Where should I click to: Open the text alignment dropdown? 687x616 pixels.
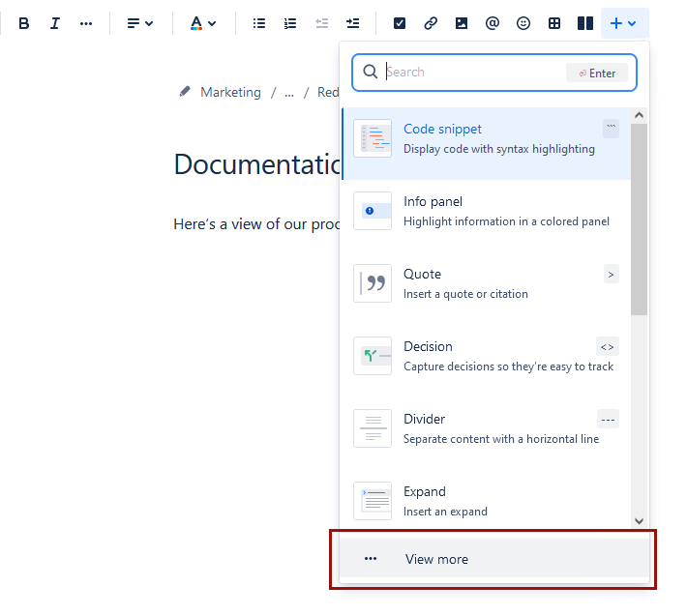(x=140, y=23)
